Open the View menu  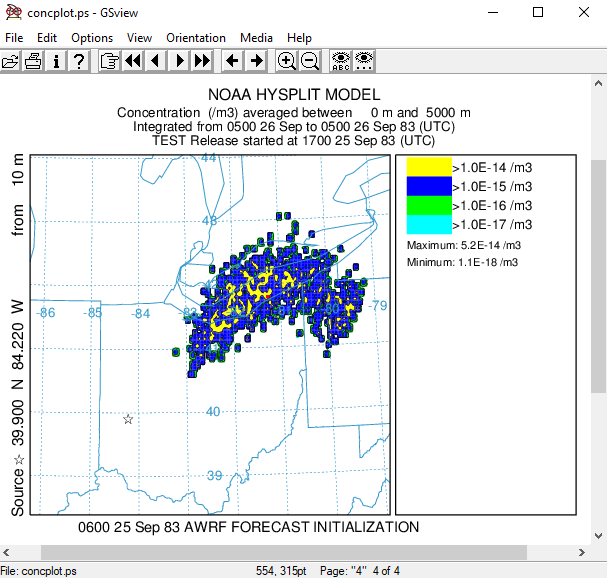pos(139,38)
